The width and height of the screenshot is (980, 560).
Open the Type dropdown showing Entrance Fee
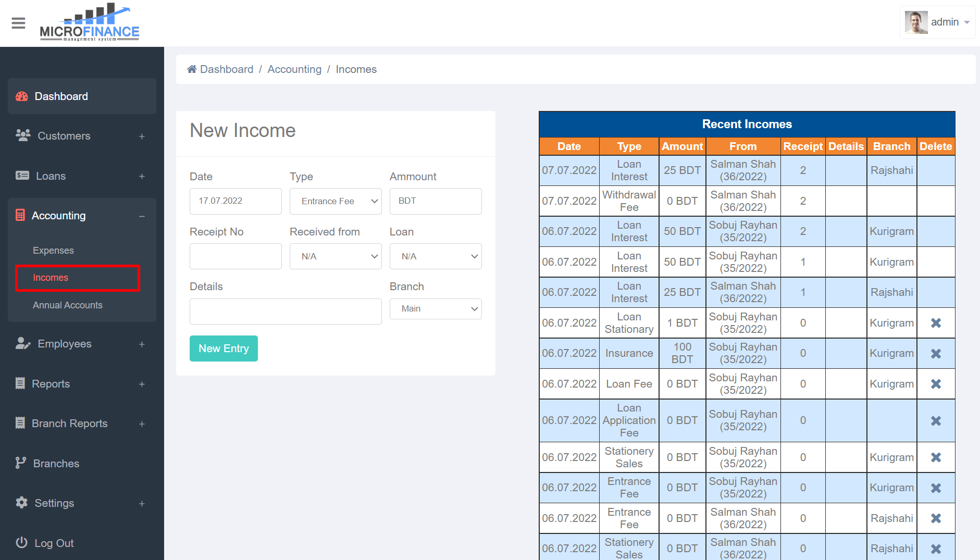click(x=336, y=201)
